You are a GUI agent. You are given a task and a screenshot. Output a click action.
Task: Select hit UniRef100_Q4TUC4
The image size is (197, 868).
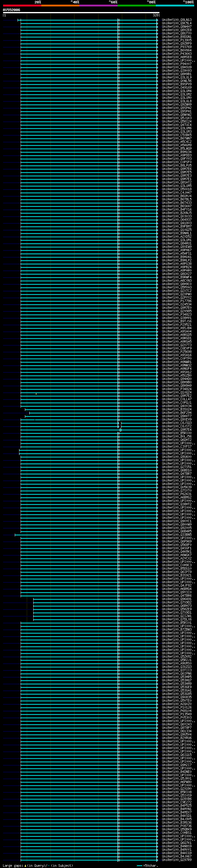tap(177, 125)
